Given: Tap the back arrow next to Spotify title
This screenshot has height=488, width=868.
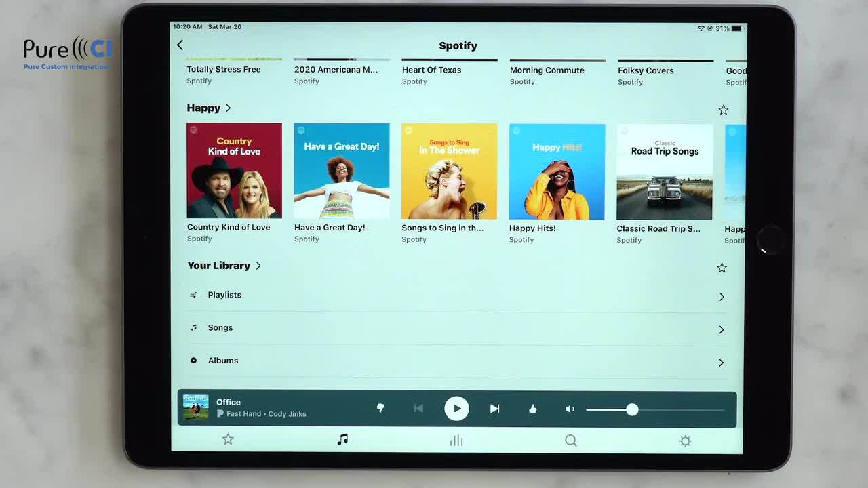Looking at the screenshot, I should [x=180, y=45].
